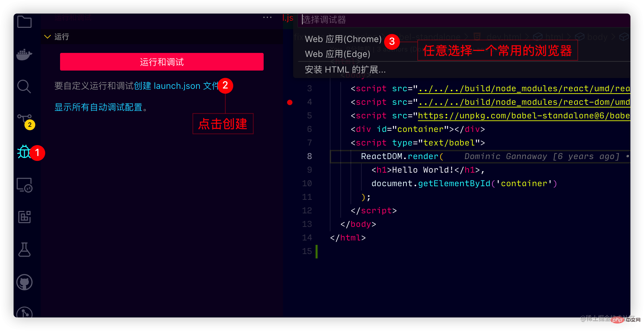Image resolution: width=644 pixels, height=331 pixels.
Task: Click 显示所有自动调试配置 link
Action: tap(98, 108)
